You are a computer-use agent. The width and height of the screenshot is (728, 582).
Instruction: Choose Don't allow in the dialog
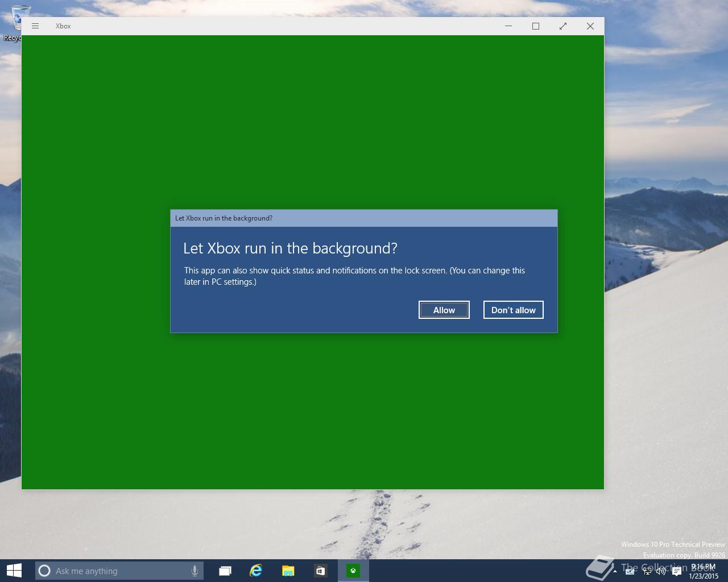coord(514,310)
